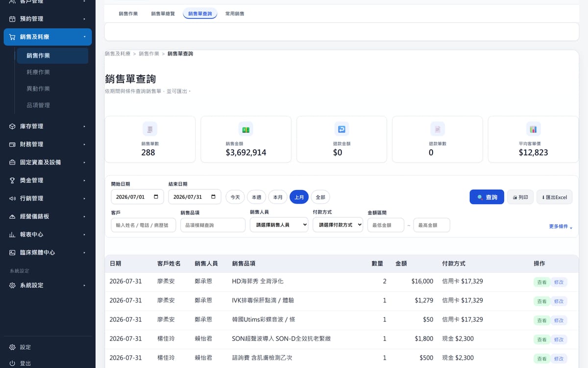
Task: Click the 最高金額 input field
Action: pos(432,225)
